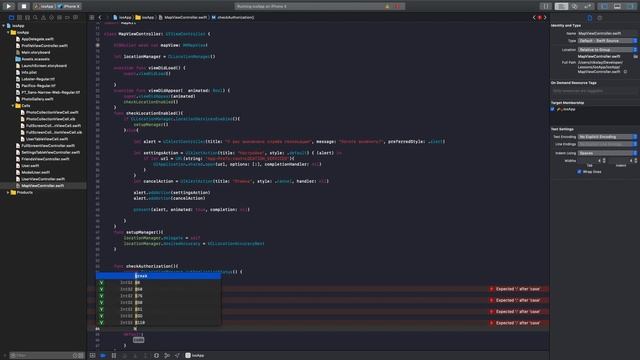Open Debug Memory Graph
Viewport: 640px width, 360px height.
tap(167, 356)
